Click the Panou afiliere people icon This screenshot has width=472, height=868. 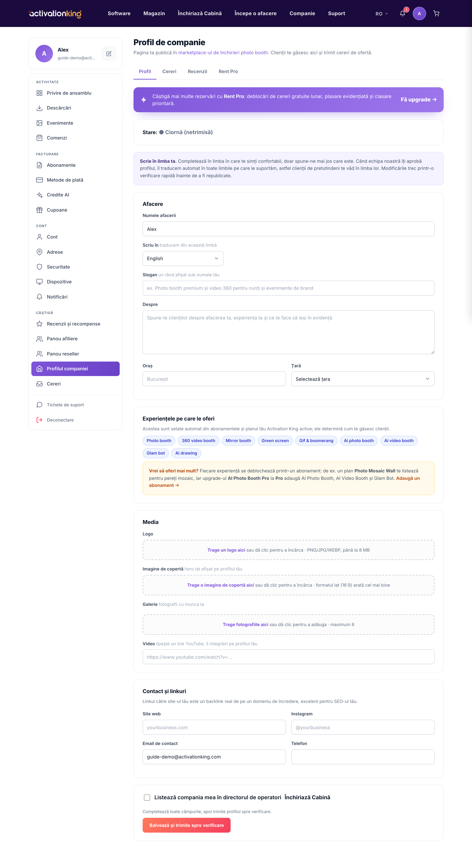(x=39, y=339)
